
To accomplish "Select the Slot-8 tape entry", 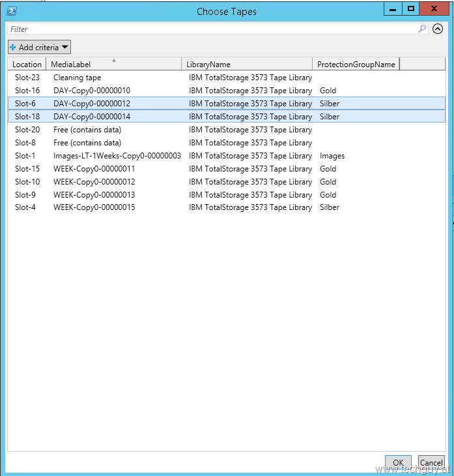I will point(227,143).
